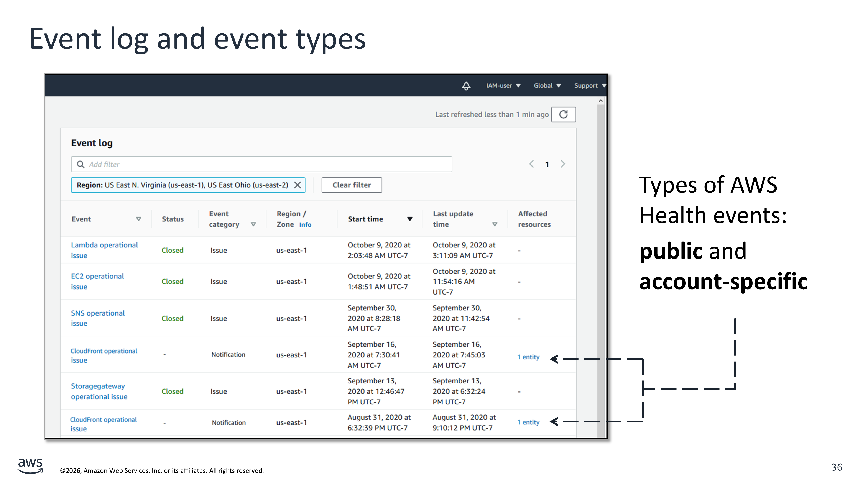Sort by Last update time arrow
The height and width of the screenshot is (488, 868).
coord(495,224)
